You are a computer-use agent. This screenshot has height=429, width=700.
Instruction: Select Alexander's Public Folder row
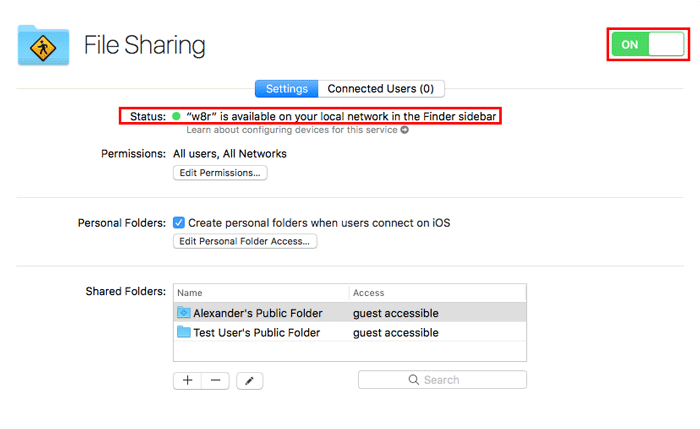tap(350, 313)
